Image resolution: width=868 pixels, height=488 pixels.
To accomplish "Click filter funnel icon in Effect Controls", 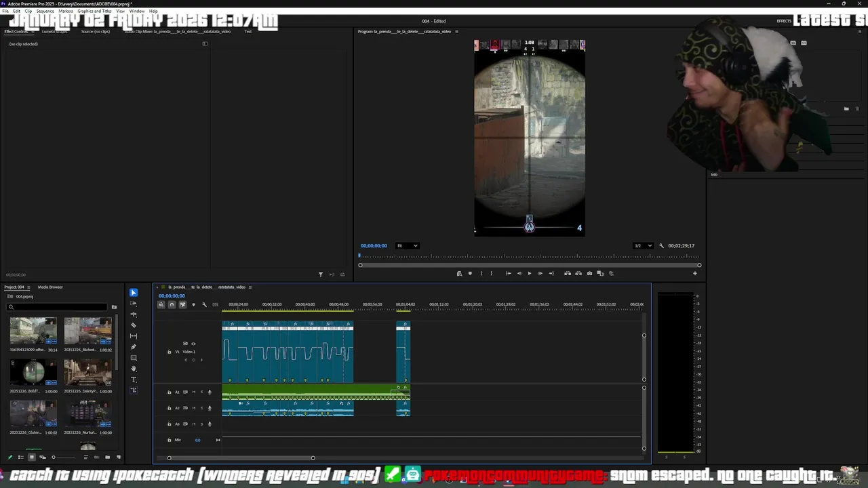I will pyautogui.click(x=321, y=274).
